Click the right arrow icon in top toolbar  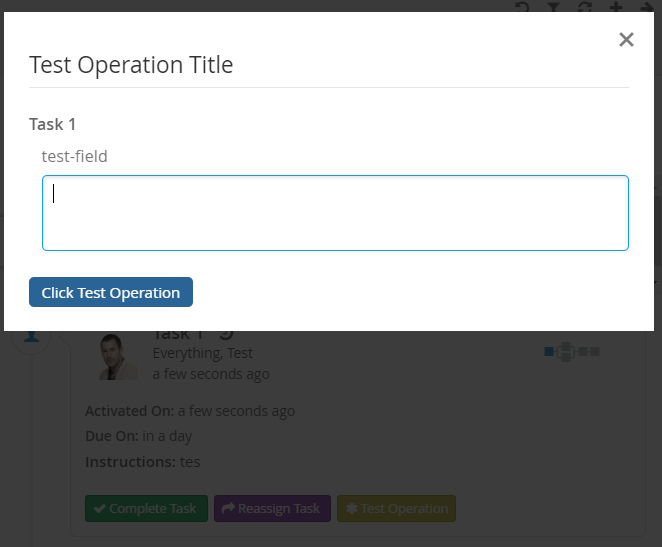[x=646, y=7]
